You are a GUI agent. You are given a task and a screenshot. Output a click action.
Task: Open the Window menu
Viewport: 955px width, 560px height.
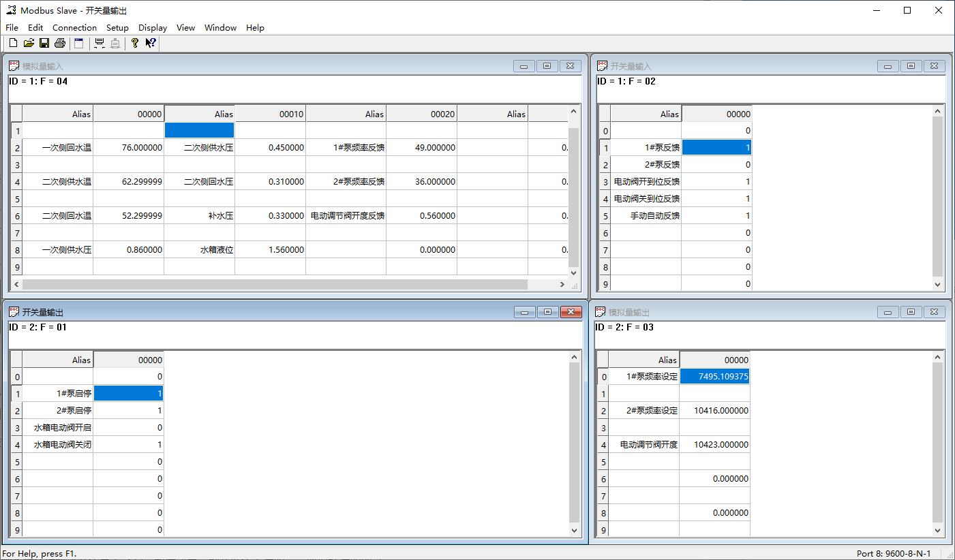220,28
